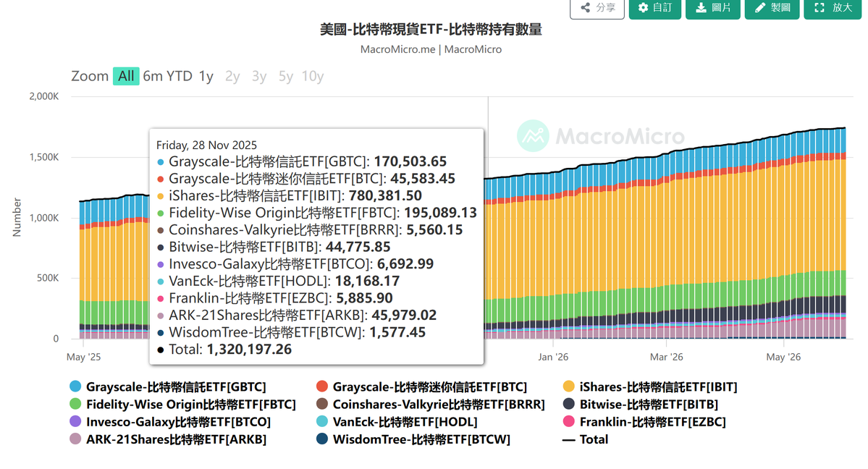Click the Zoom label text
The height and width of the screenshot is (469, 868).
pos(90,76)
